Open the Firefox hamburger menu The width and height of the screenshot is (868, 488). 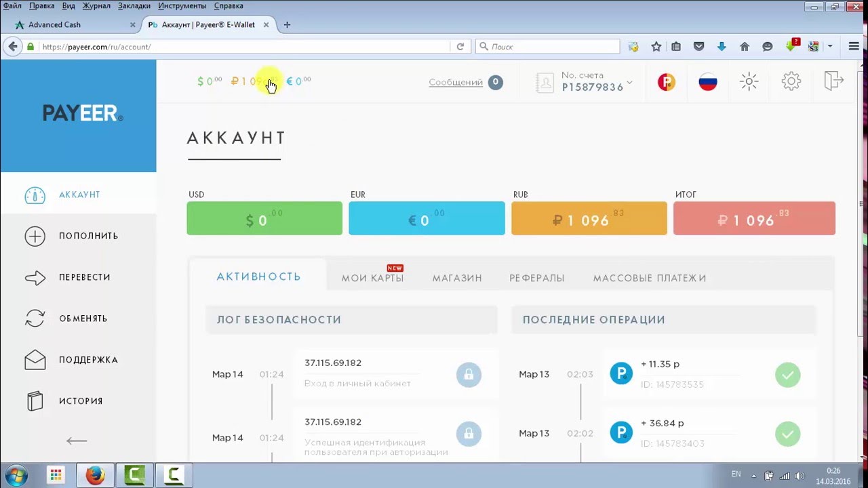pyautogui.click(x=854, y=47)
